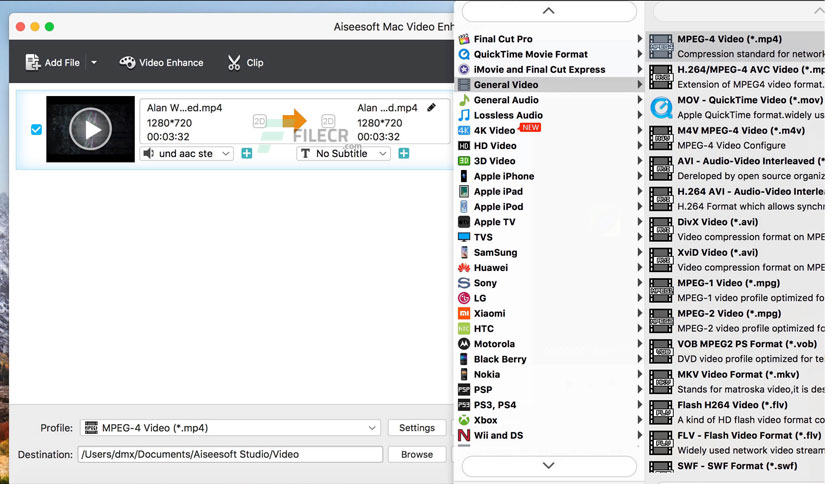This screenshot has width=836, height=484.
Task: Toggle the checkbox for the Alan W video
Action: 36,130
